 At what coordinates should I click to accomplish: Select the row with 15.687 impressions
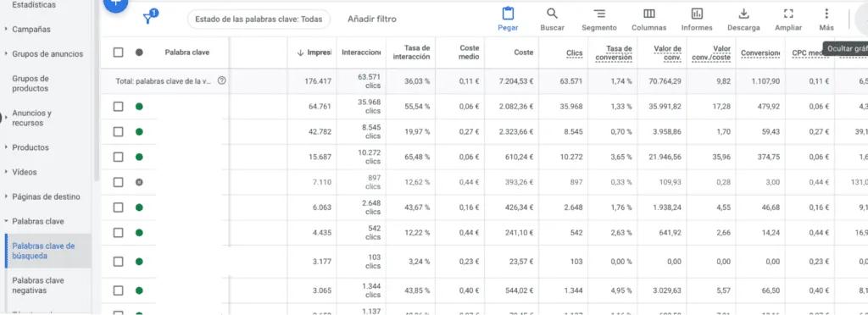click(118, 157)
